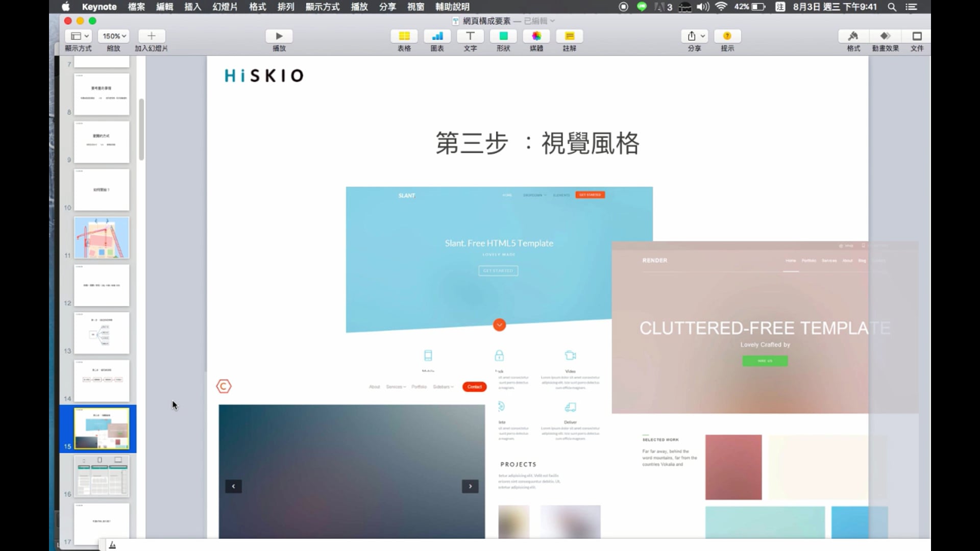Image resolution: width=980 pixels, height=551 pixels.
Task: Open the media (媒體) browser
Action: coord(536,36)
